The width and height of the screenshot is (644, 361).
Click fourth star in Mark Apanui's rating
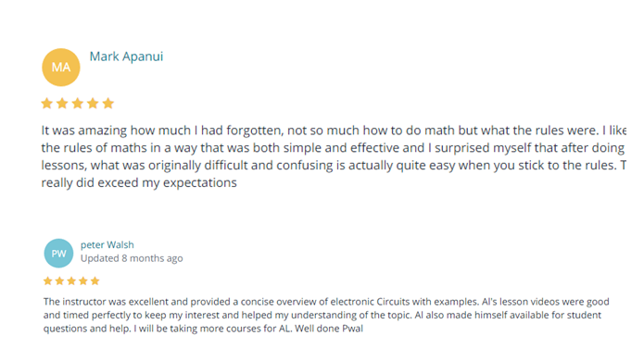(93, 104)
